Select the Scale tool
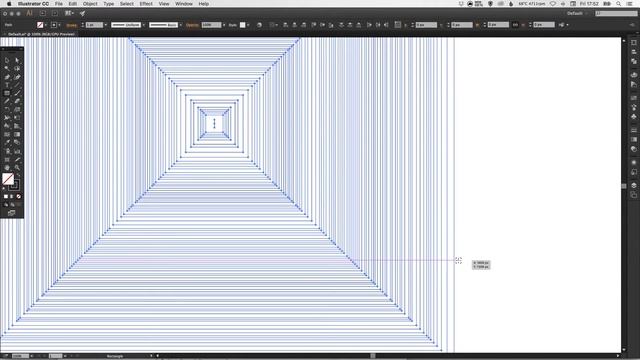This screenshot has height=360, width=640. tap(17, 109)
